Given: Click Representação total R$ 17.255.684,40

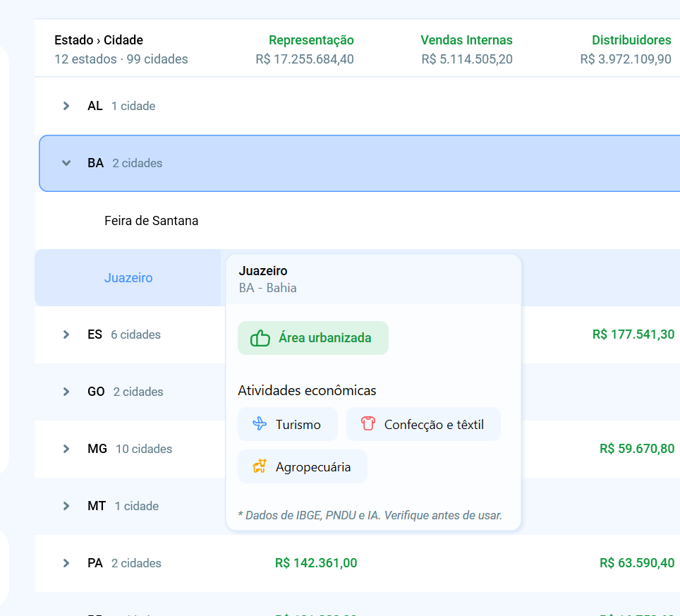Looking at the screenshot, I should [305, 59].
